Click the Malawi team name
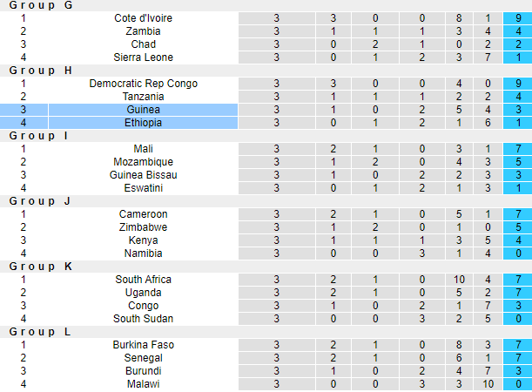The width and height of the screenshot is (532, 392). tap(143, 384)
